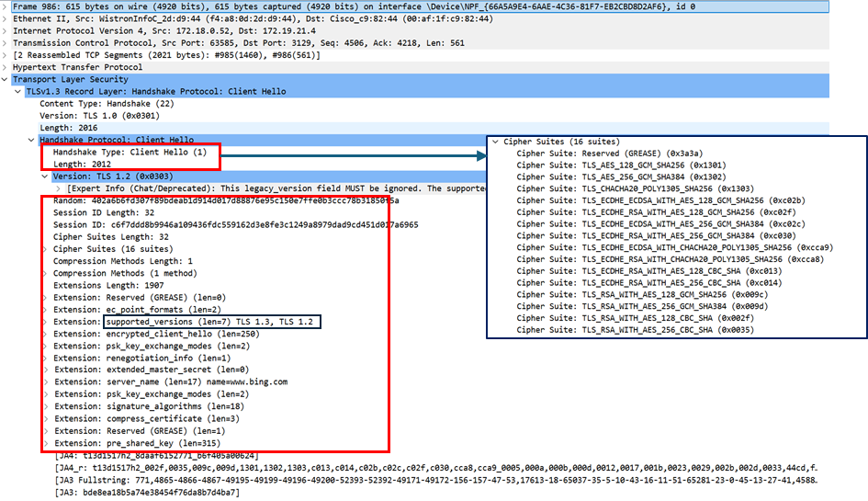The image size is (868, 501).
Task: Select Session ID Length: 32 row
Action: coord(104,213)
